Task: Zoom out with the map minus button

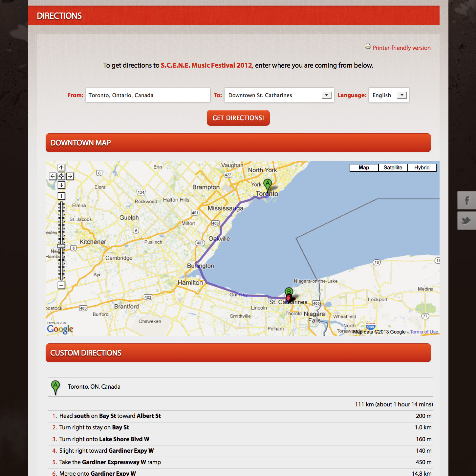Action: tap(61, 285)
